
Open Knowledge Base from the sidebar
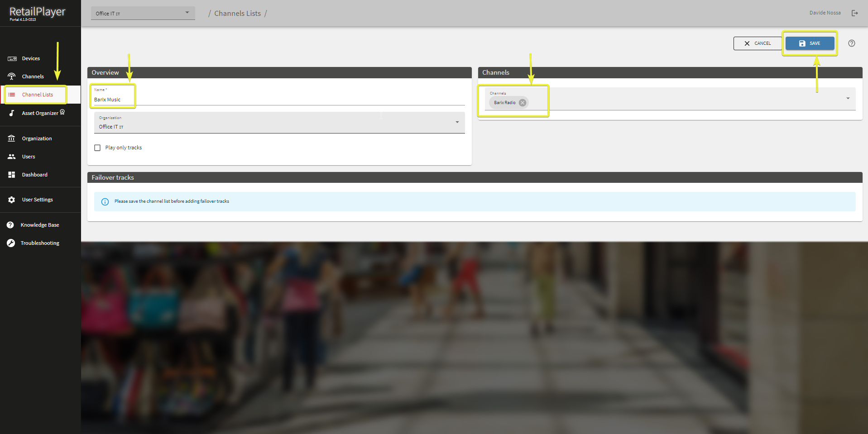click(39, 225)
